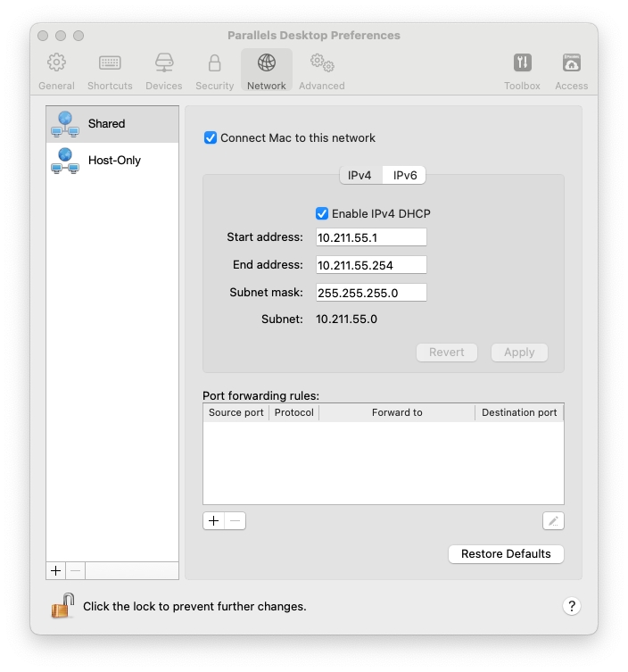Click the lock to prevent changes
This screenshot has width=628, height=672.
[62, 606]
